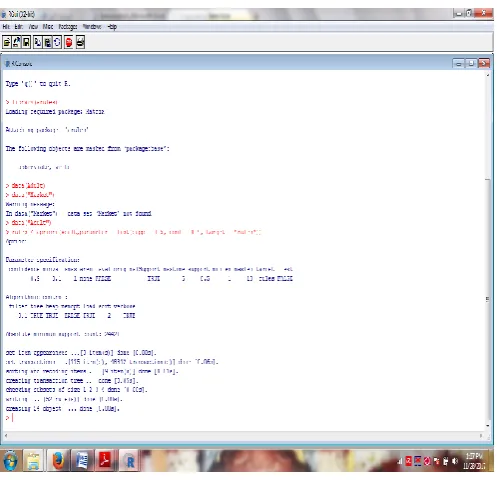Minimize the main RGui window
This screenshot has width=497, height=480.
pos(459,13)
